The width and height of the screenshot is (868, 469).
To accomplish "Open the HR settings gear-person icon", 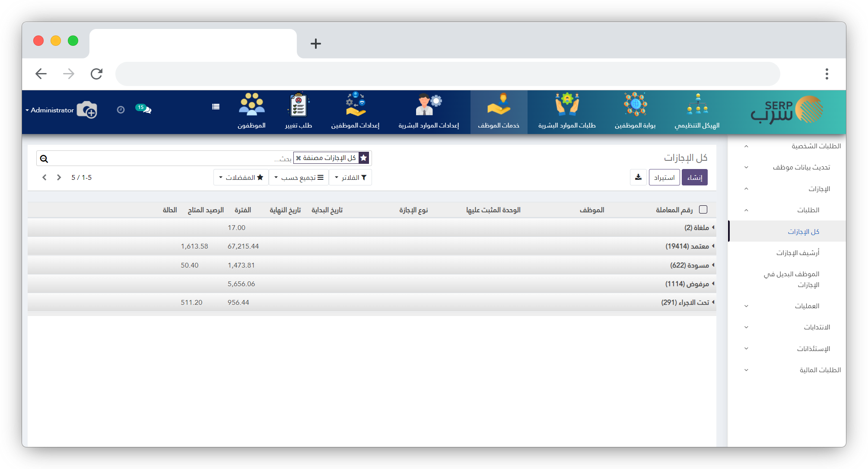I will pos(428,105).
